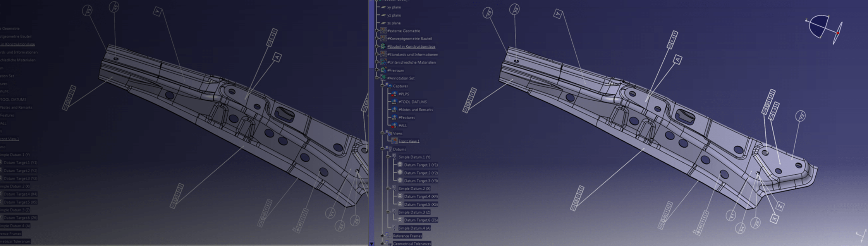The width and height of the screenshot is (868, 246).
Task: Select 'Datum Target.5 (X5)' label in right tree
Action: [x=421, y=204]
